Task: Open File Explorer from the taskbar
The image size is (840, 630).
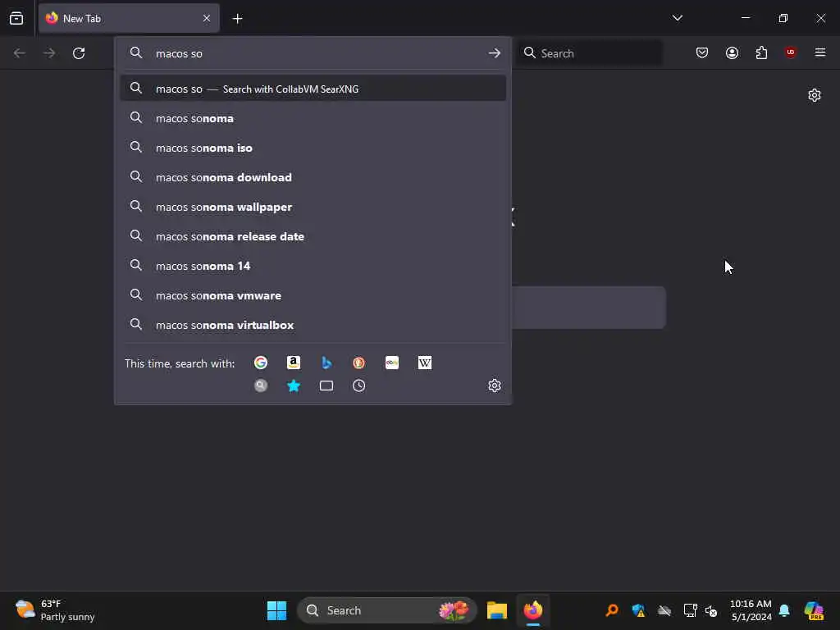Action: pos(496,610)
